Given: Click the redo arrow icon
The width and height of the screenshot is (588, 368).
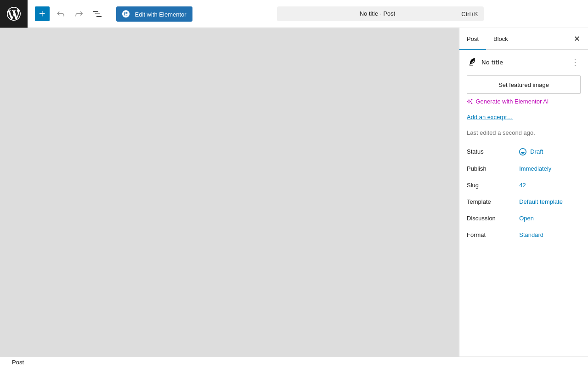Looking at the screenshot, I should [79, 14].
